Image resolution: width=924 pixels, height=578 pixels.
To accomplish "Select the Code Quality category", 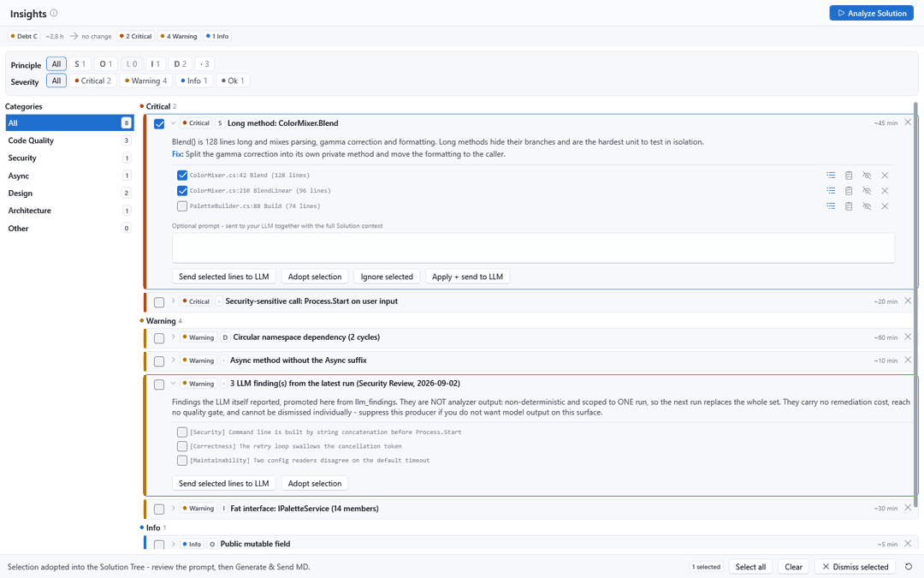I will [69, 140].
